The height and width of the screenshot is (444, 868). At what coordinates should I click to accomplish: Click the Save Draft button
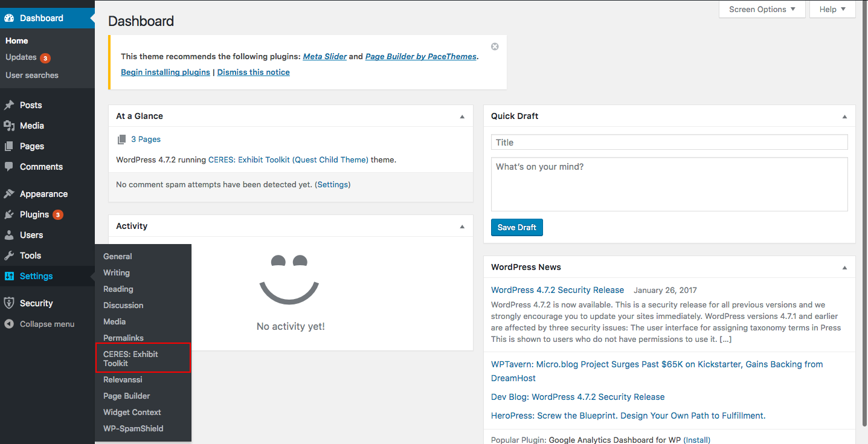point(517,227)
